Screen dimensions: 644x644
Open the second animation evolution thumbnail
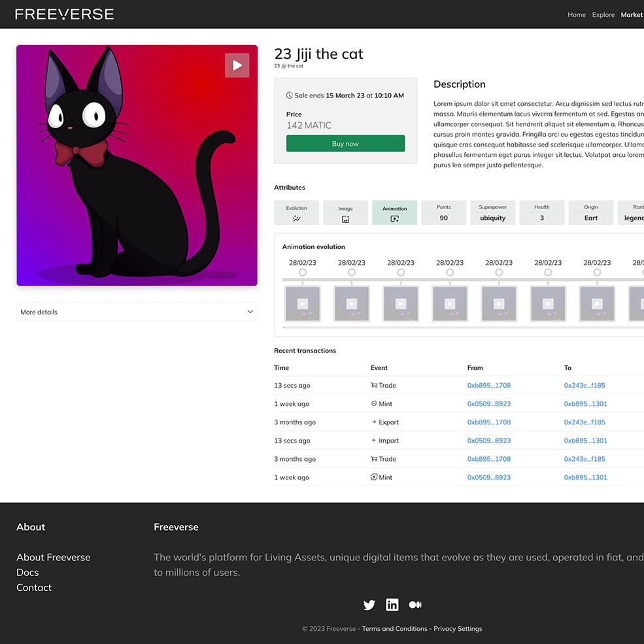point(352,303)
